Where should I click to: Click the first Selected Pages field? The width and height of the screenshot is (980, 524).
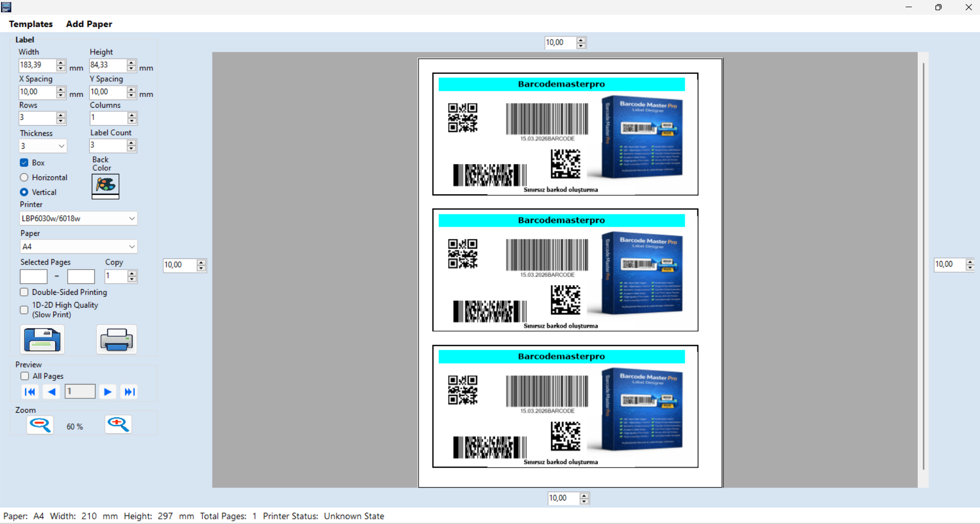[x=33, y=276]
